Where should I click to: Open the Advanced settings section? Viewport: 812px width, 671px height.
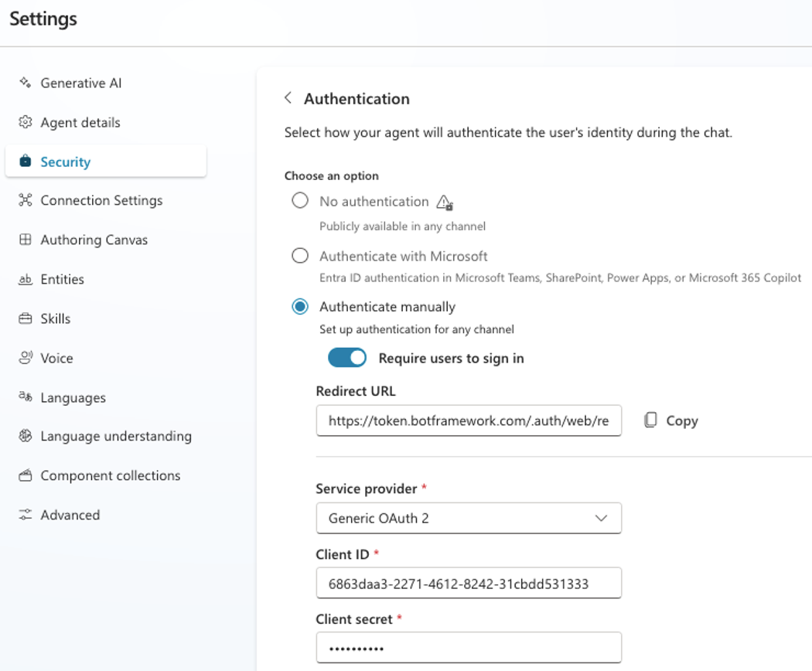[70, 515]
